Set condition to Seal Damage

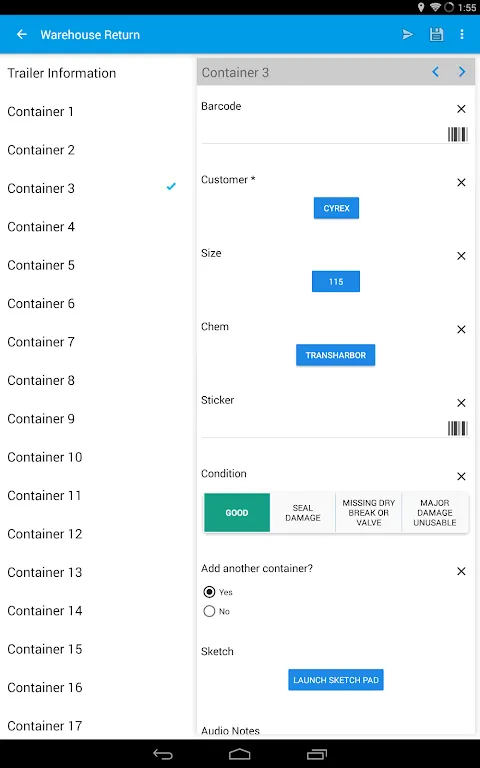point(303,513)
